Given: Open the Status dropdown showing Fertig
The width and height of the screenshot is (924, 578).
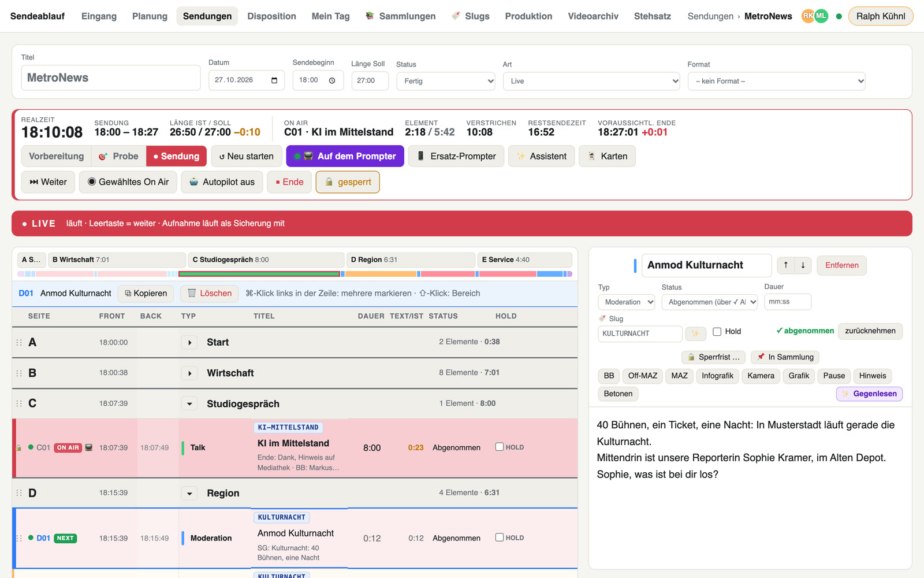Looking at the screenshot, I should [x=446, y=81].
